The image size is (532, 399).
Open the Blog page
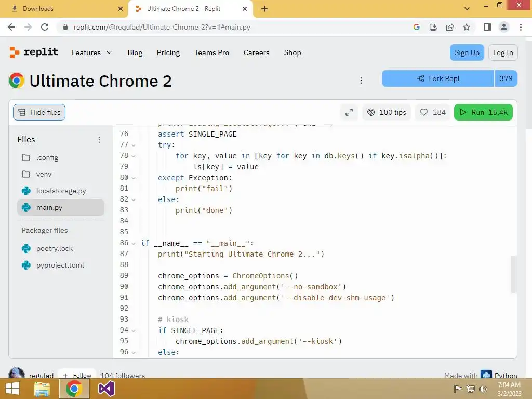[x=135, y=52]
